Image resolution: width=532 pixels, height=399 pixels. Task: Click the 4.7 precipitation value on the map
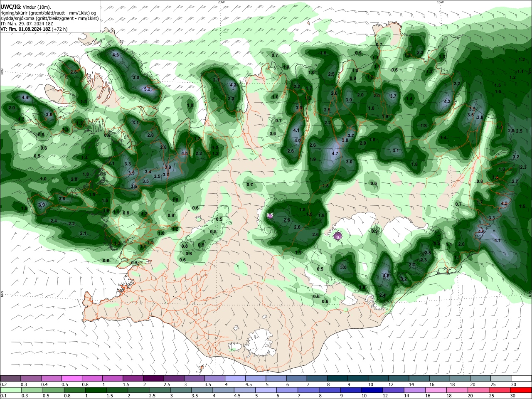[x=335, y=153]
